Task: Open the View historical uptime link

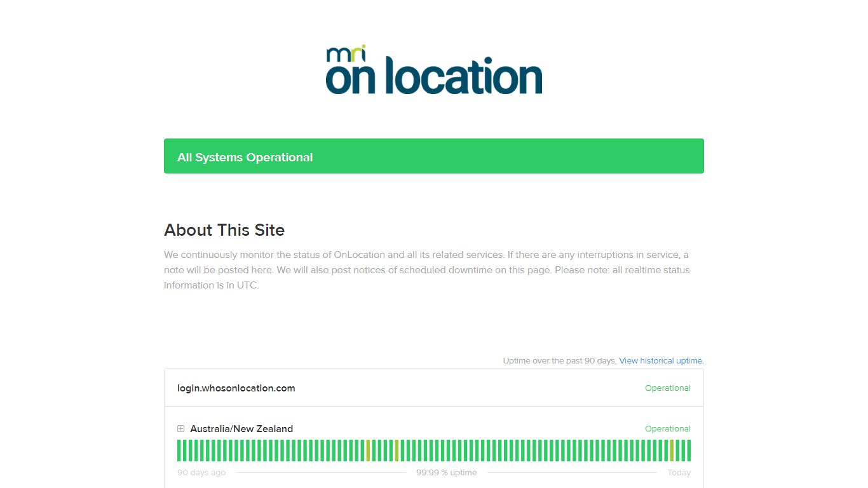Action: [x=661, y=360]
